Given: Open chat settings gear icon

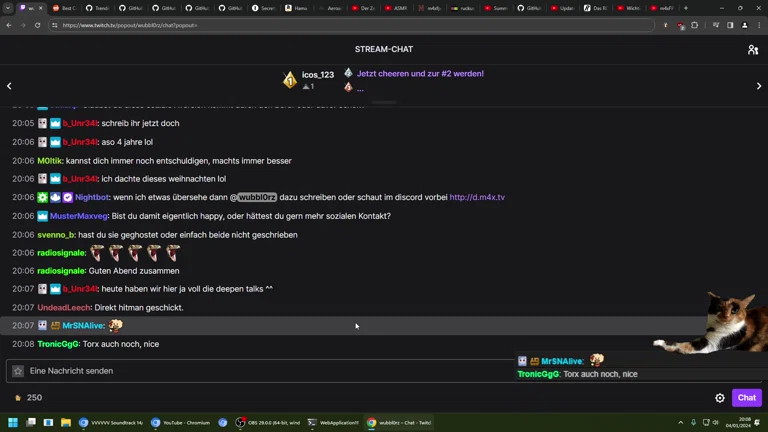Looking at the screenshot, I should click(720, 398).
